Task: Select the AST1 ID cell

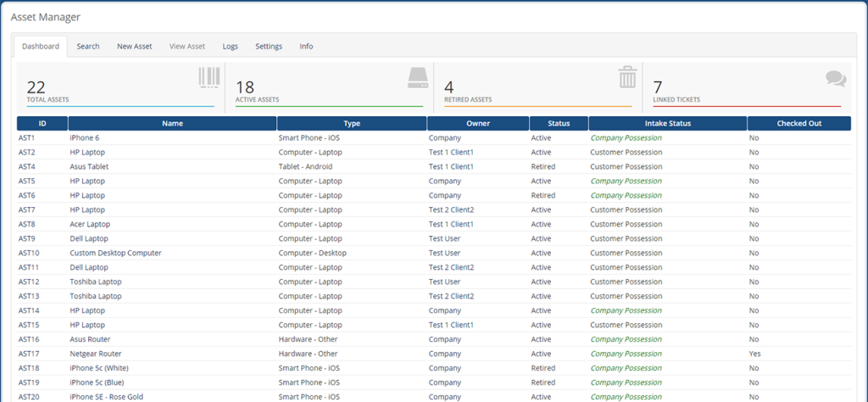Action: click(x=26, y=138)
